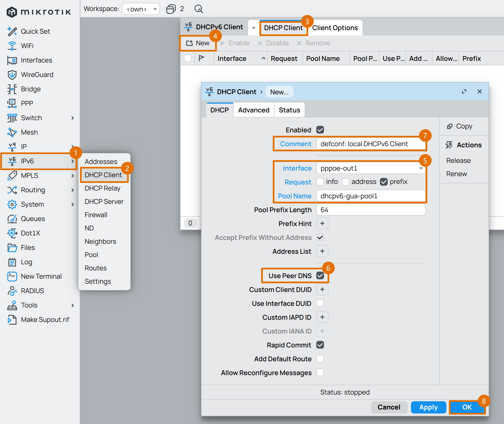Open the Client Options tab
504x424 pixels.
click(335, 28)
